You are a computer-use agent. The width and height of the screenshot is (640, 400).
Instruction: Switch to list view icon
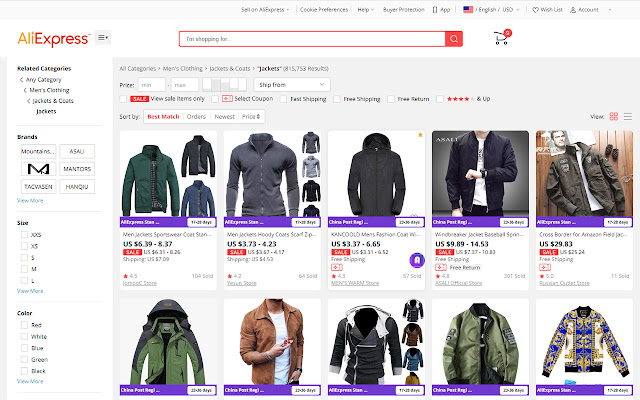click(628, 117)
